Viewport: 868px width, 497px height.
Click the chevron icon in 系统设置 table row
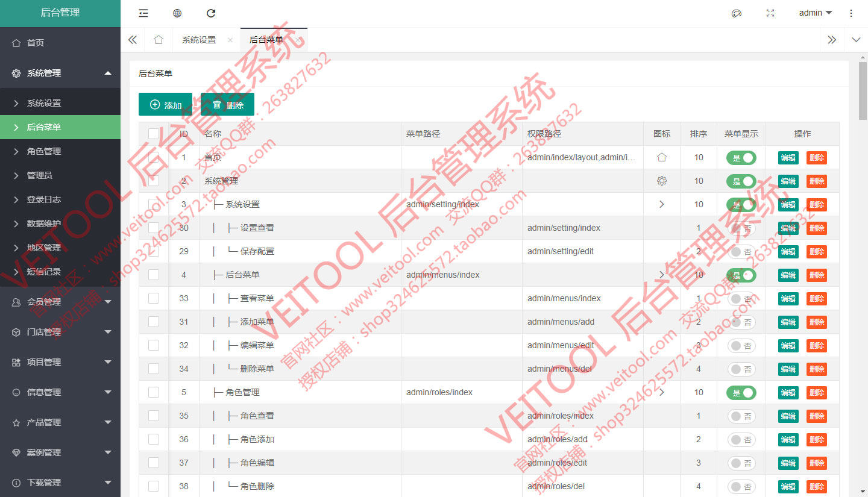tap(662, 204)
